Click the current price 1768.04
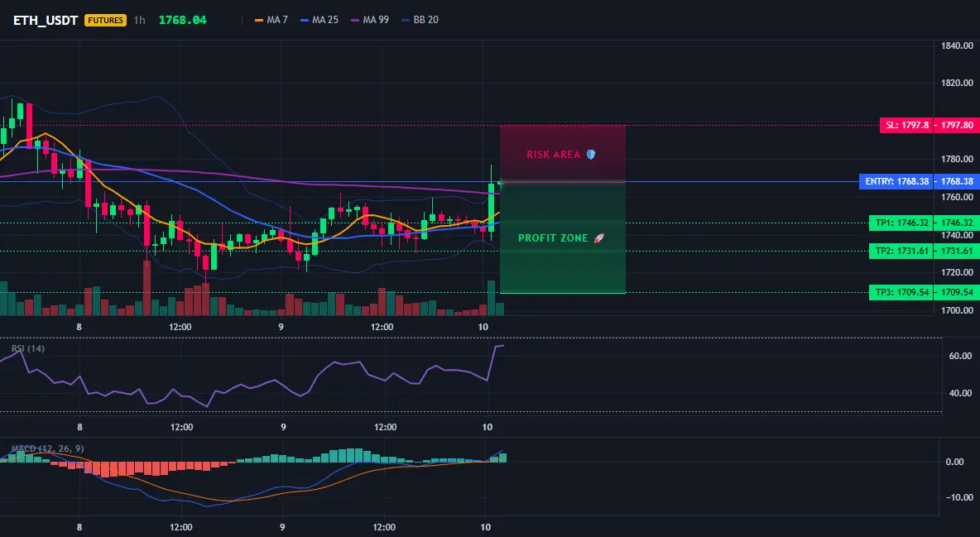This screenshot has width=980, height=537. (x=182, y=20)
